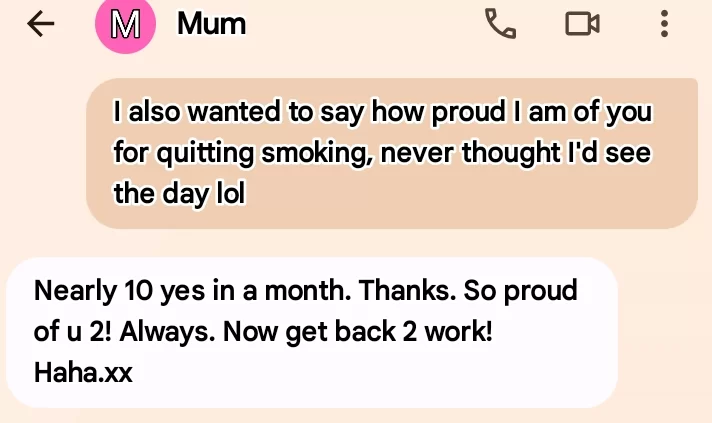The height and width of the screenshot is (423, 712).
Task: Go back using the left arrow
Action: 41,24
